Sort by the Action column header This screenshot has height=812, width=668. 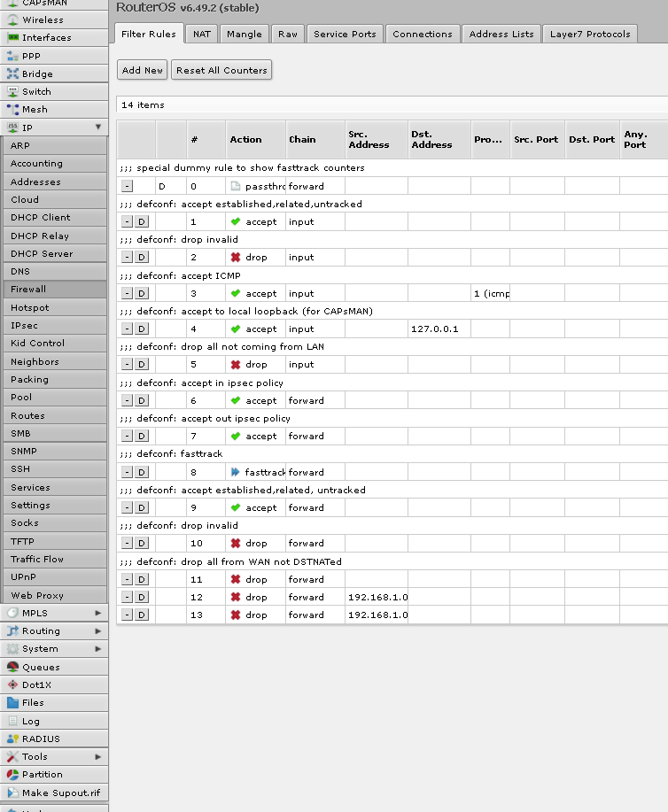pos(255,139)
